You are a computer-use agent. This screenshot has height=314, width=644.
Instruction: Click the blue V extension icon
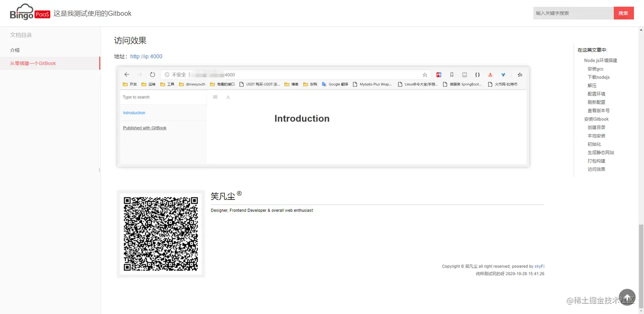(x=503, y=74)
